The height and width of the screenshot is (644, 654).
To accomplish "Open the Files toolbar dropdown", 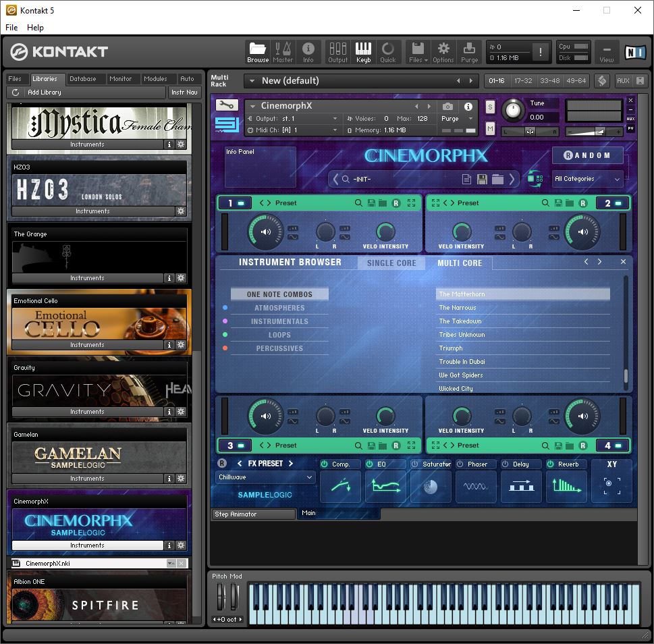I will (418, 52).
